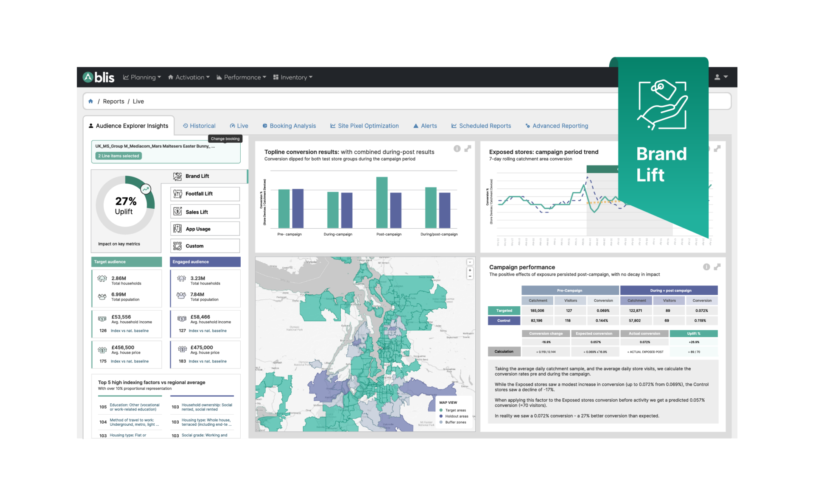Open the Inventory menu
The image size is (816, 504).
(x=293, y=77)
